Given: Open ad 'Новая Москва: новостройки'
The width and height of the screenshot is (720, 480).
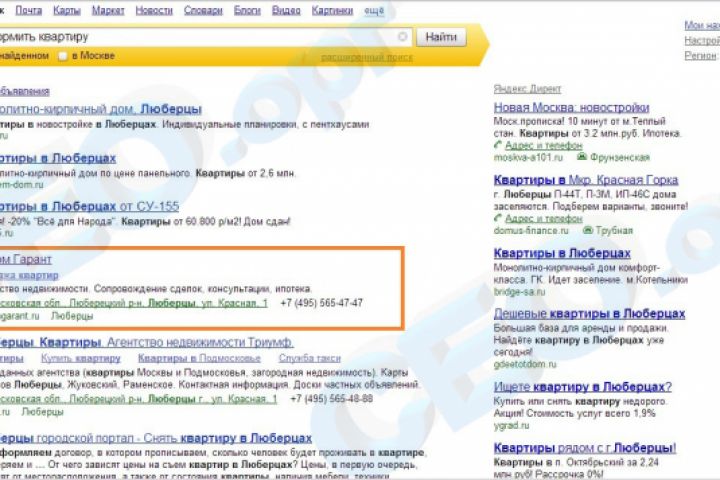Looking at the screenshot, I should coord(571,107).
